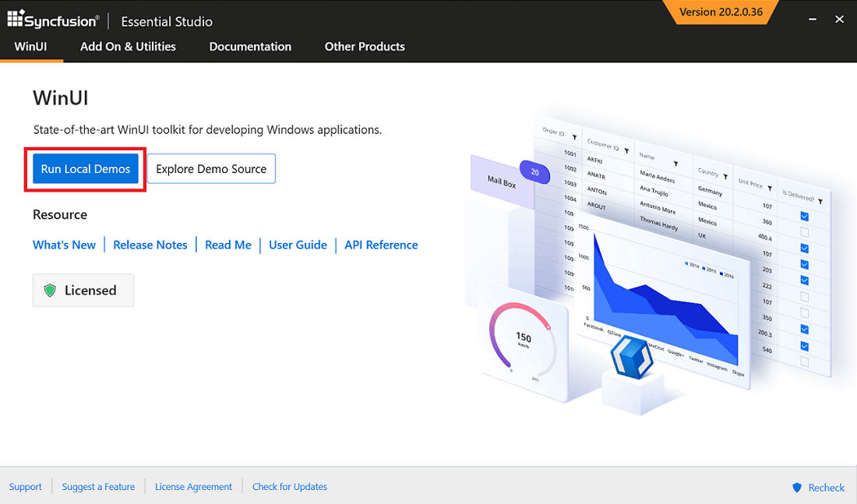Close the Essential Studio window

pos(840,19)
